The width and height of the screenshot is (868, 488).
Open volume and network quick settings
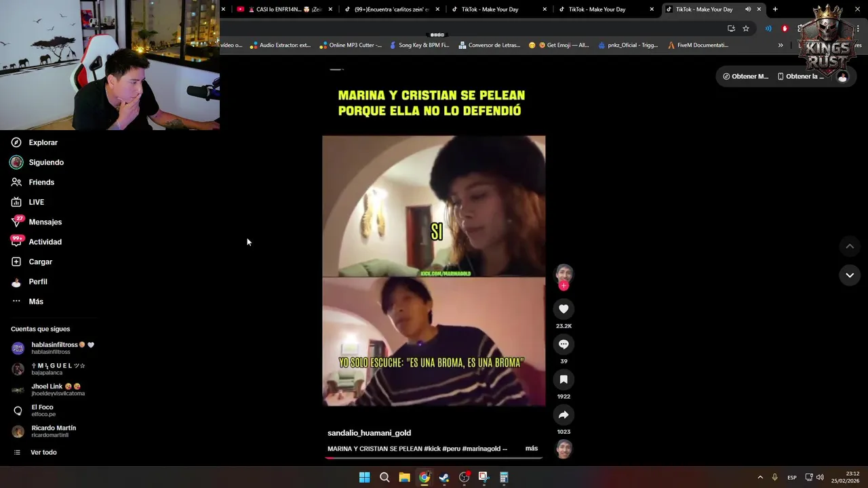click(814, 477)
